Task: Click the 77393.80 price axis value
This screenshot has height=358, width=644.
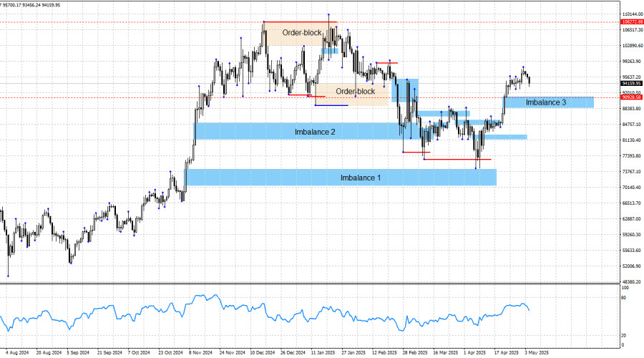Action: click(632, 156)
